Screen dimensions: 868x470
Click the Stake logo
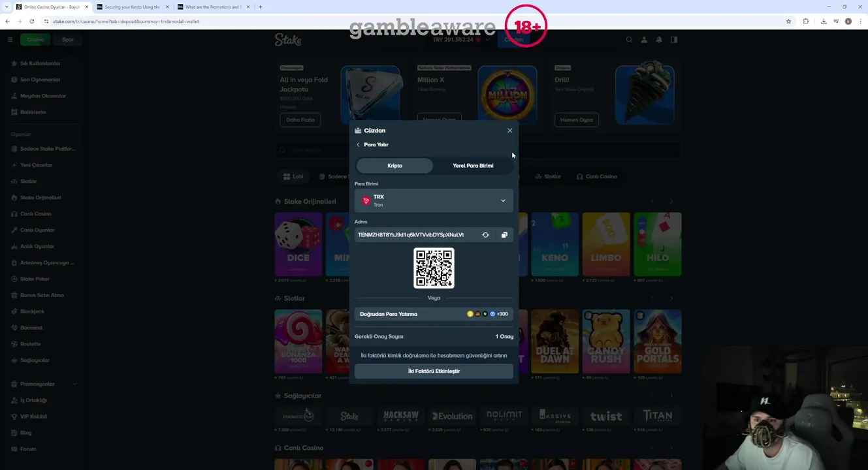tap(288, 40)
